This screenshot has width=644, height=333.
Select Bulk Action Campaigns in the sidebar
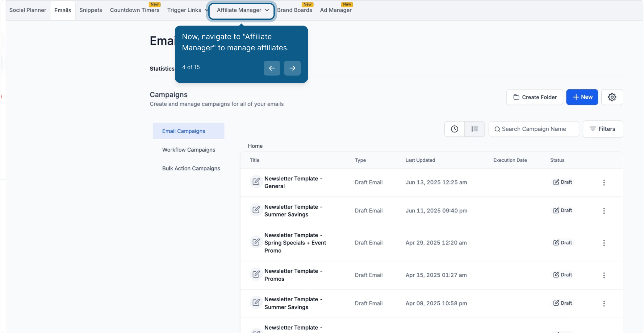pos(191,168)
